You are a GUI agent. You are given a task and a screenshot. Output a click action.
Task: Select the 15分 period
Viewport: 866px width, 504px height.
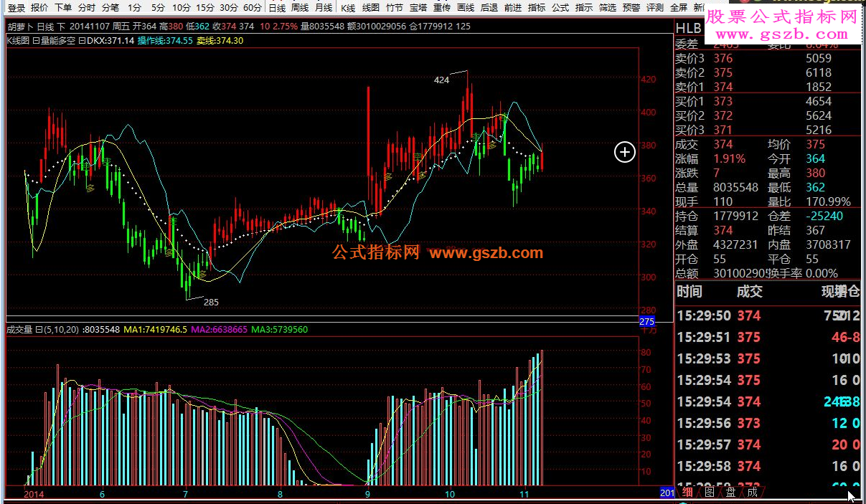(205, 8)
